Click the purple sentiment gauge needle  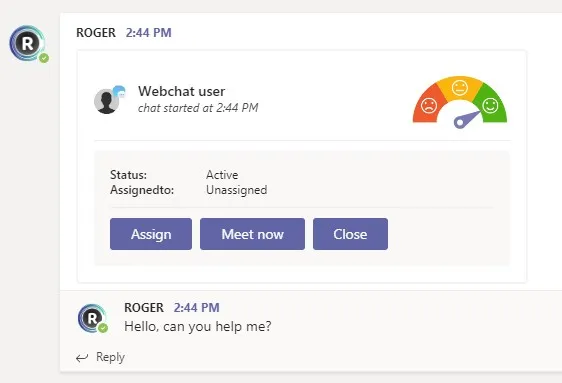pyautogui.click(x=467, y=119)
